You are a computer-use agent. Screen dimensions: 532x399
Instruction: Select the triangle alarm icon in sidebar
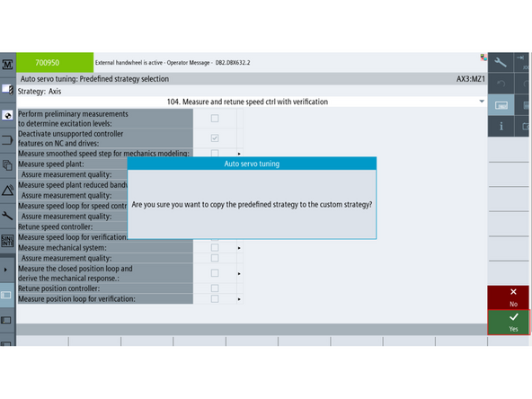pyautogui.click(x=7, y=190)
